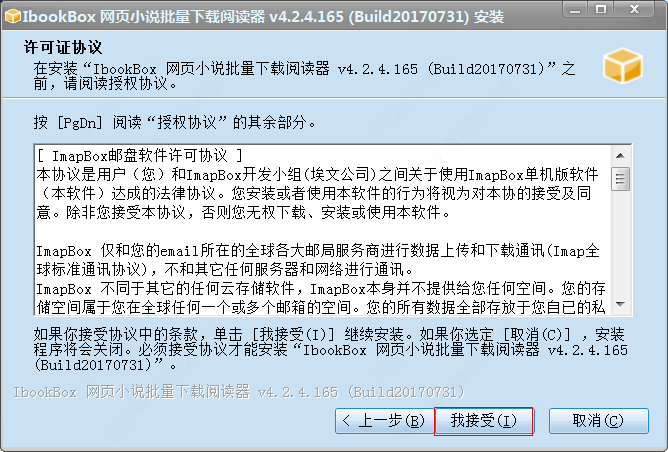Minimize the installer window
This screenshot has width=668, height=452.
tap(575, 9)
